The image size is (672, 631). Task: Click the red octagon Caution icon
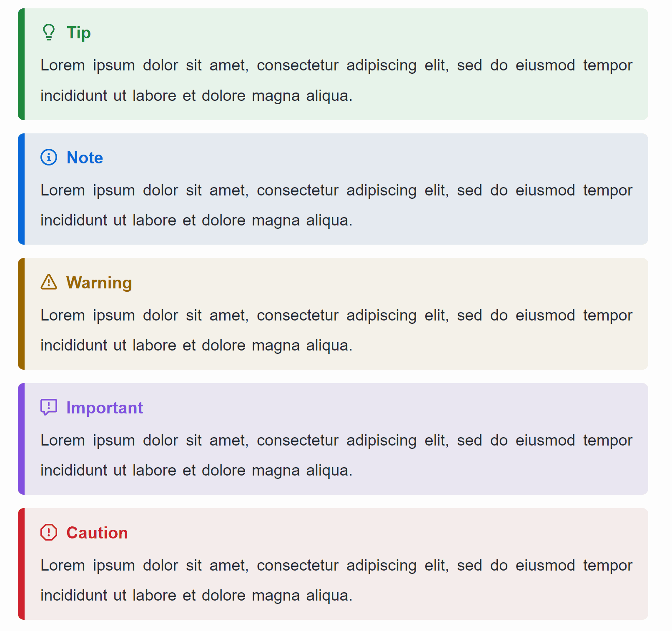(49, 532)
